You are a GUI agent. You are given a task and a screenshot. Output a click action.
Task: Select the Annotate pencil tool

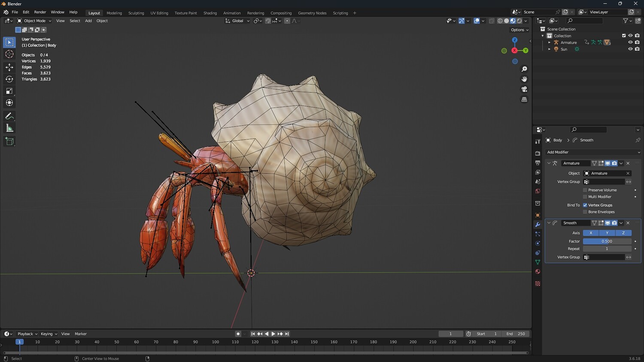pyautogui.click(x=9, y=116)
